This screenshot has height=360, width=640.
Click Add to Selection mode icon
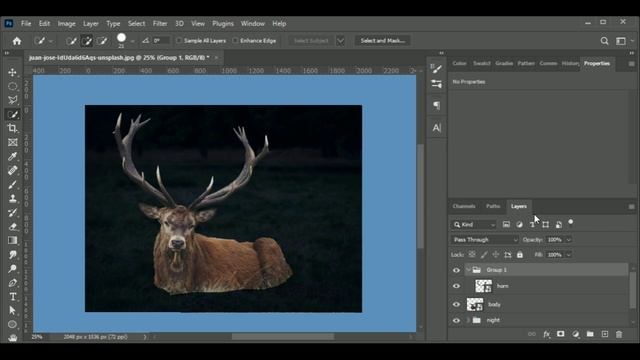(x=87, y=41)
